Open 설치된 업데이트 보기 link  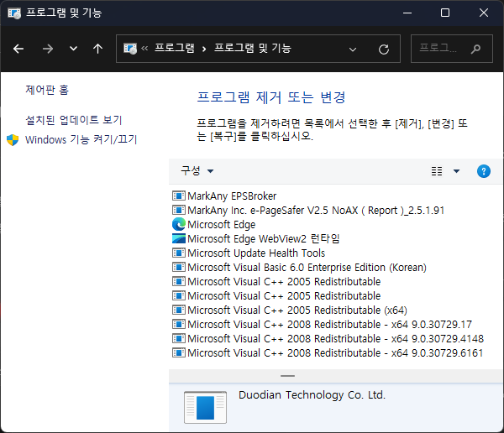pyautogui.click(x=74, y=120)
